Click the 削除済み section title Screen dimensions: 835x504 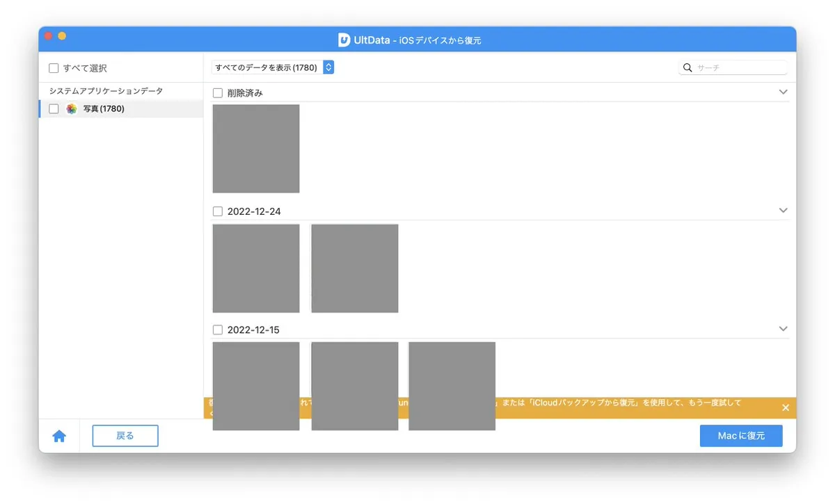(x=245, y=92)
